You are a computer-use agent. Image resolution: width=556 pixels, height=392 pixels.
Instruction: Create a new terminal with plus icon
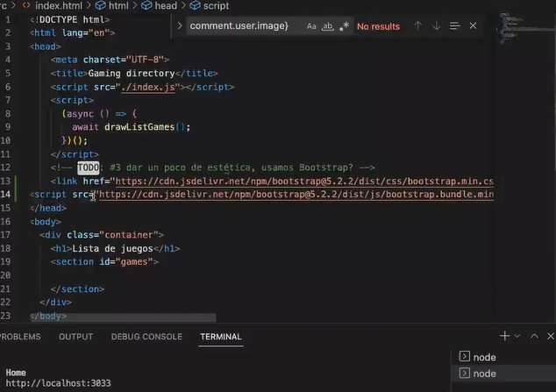pos(504,336)
